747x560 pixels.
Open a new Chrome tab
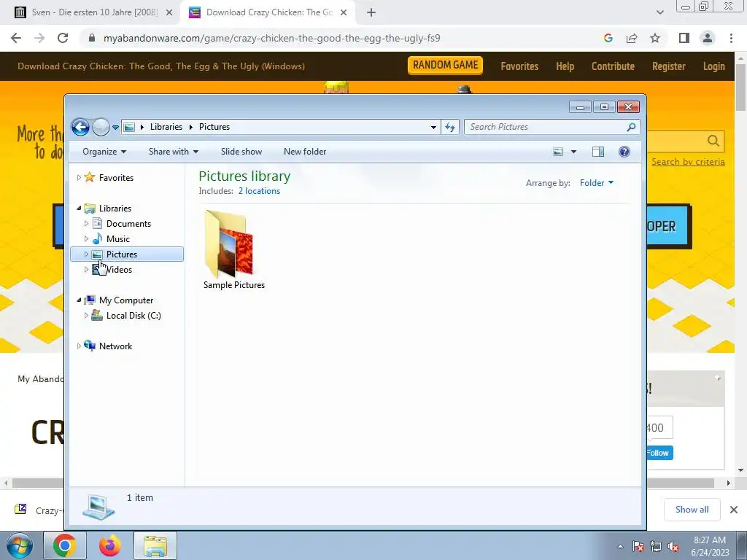point(371,12)
